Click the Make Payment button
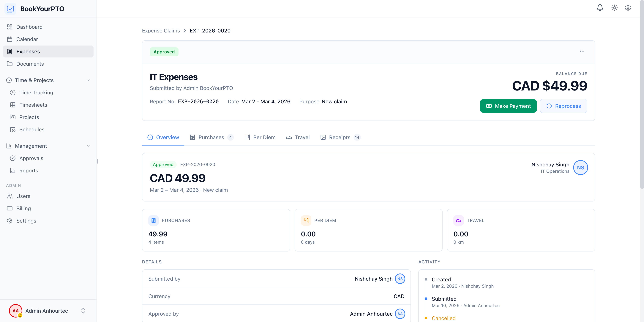Image resolution: width=644 pixels, height=322 pixels. tap(508, 106)
